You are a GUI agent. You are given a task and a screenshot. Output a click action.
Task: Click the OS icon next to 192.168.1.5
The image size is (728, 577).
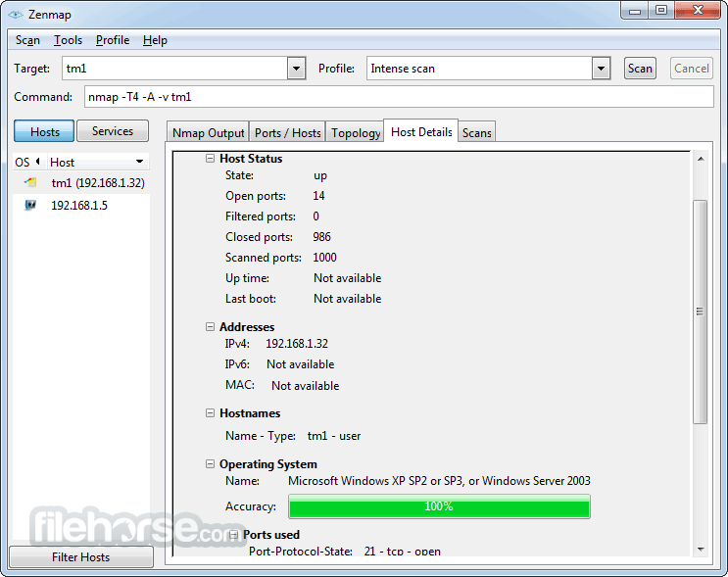[x=30, y=205]
